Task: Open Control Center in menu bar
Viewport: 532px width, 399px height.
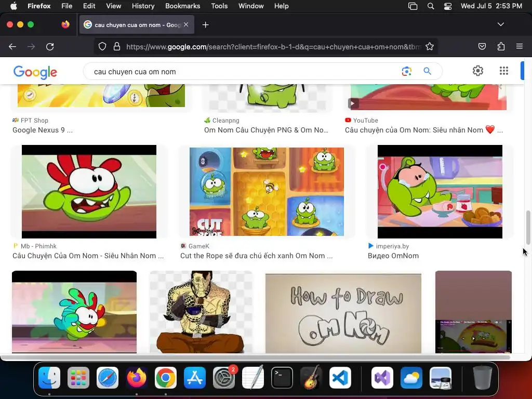Action: [448, 6]
